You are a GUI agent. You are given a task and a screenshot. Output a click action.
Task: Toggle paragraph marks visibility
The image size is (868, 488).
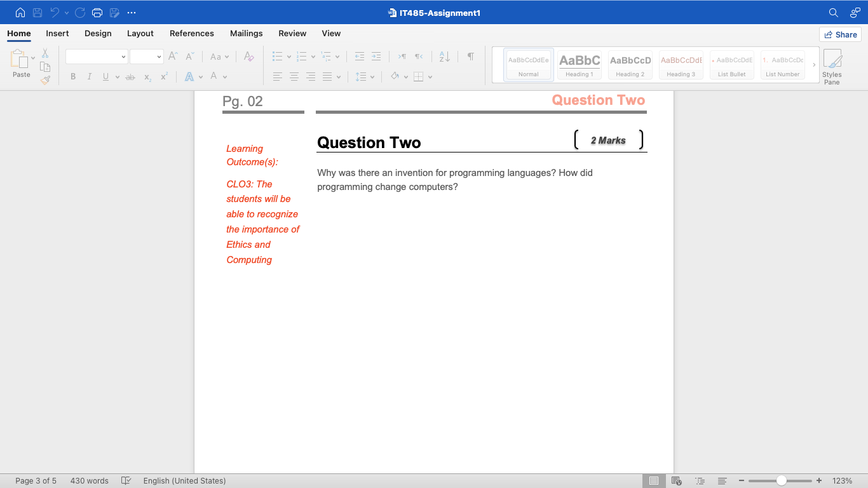pyautogui.click(x=470, y=56)
